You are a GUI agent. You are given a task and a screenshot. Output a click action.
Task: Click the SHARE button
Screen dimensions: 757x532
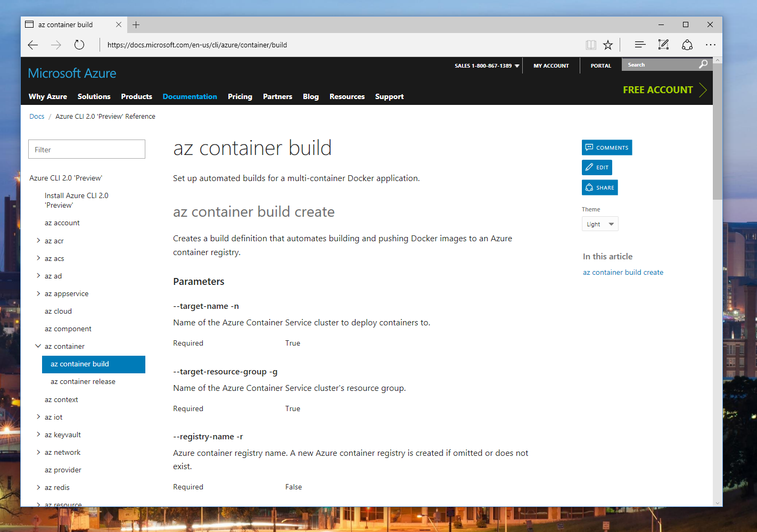point(600,187)
